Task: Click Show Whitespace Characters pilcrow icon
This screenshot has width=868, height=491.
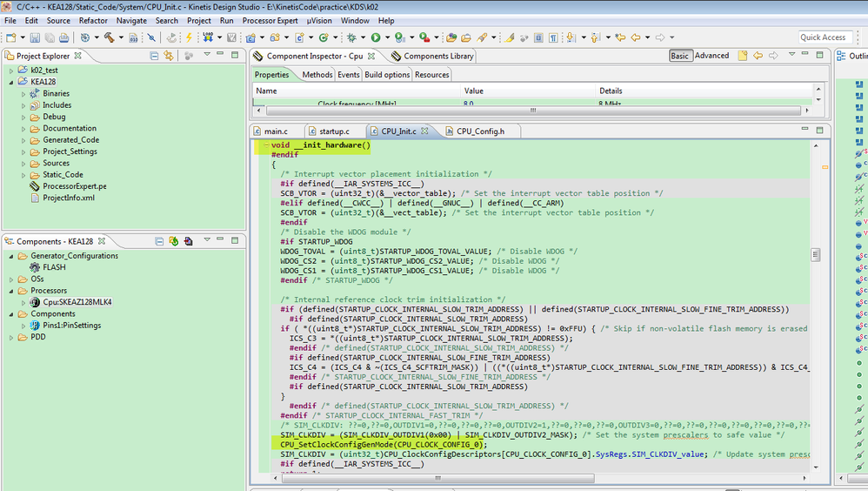Action: tap(552, 37)
